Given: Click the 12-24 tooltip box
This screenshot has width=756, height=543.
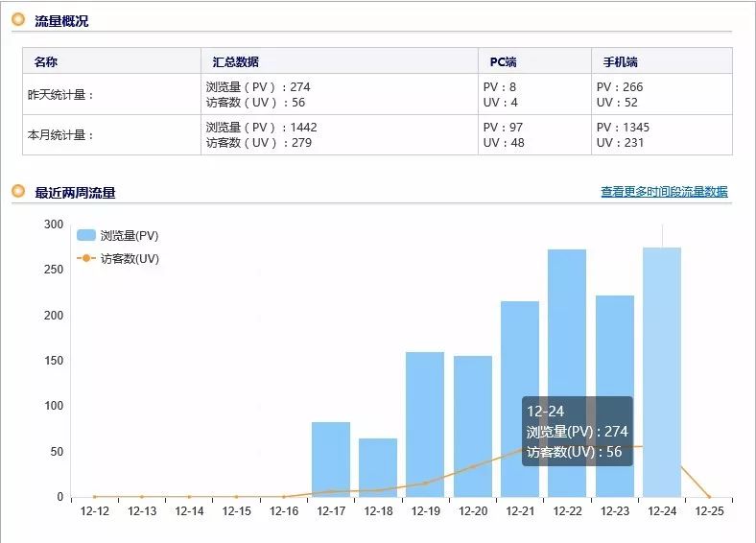Looking at the screenshot, I should coord(578,432).
